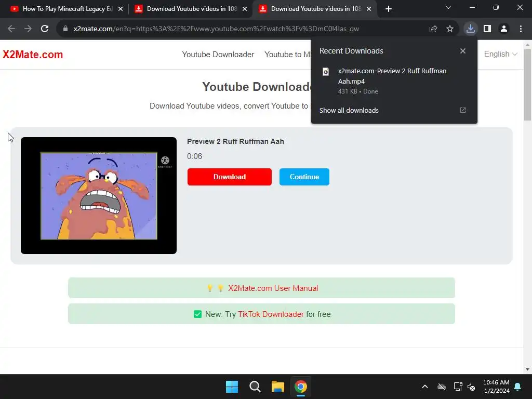532x399 pixels.
Task: Click the Preview 2 Ruff Ruffman Aah title
Action: coord(235,141)
